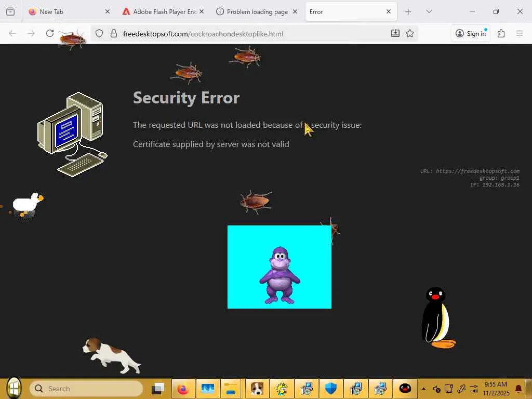Open a new tab with plus button
This screenshot has height=399, width=532.
click(408, 12)
